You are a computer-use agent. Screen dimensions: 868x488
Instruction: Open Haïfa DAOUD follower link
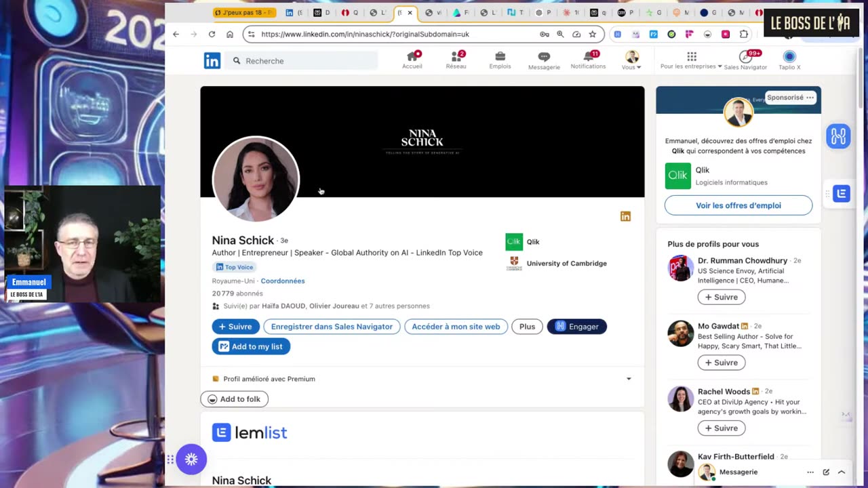pyautogui.click(x=283, y=306)
